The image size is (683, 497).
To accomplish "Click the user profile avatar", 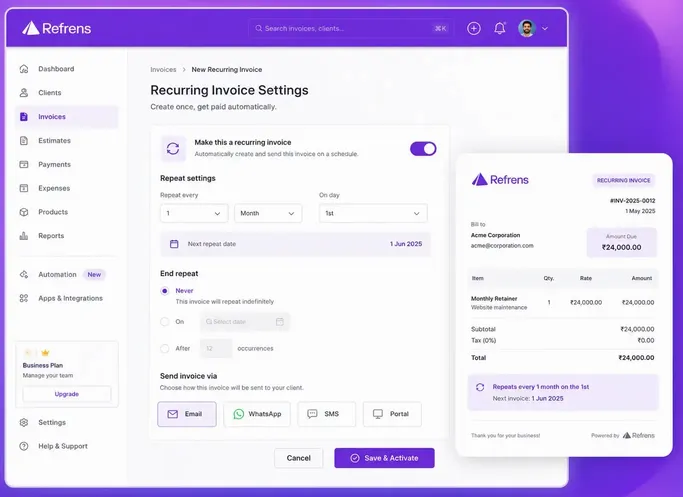I will (527, 28).
